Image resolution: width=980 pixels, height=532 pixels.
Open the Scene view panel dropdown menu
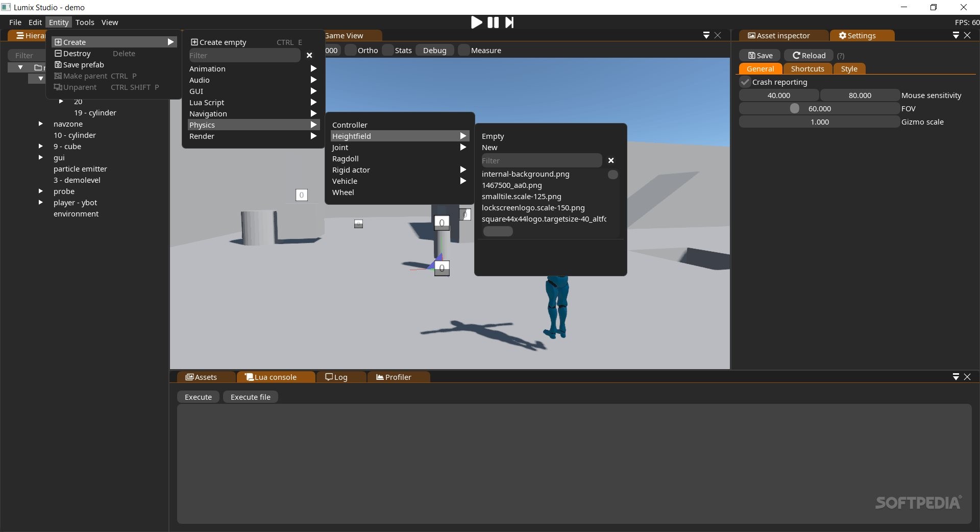(706, 35)
